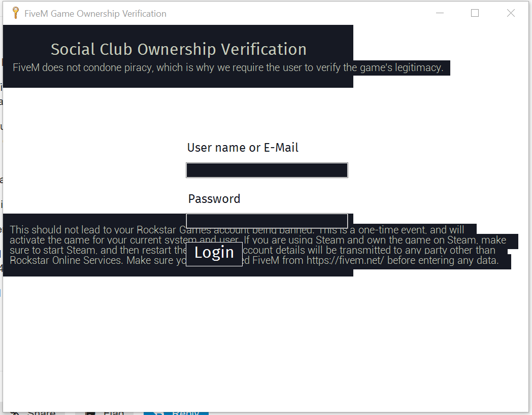Click the 'User name or E-Mail' label
The width and height of the screenshot is (532, 415).
point(243,148)
